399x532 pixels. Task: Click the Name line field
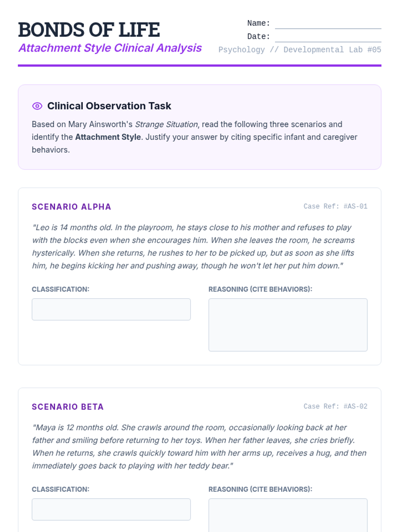click(328, 24)
